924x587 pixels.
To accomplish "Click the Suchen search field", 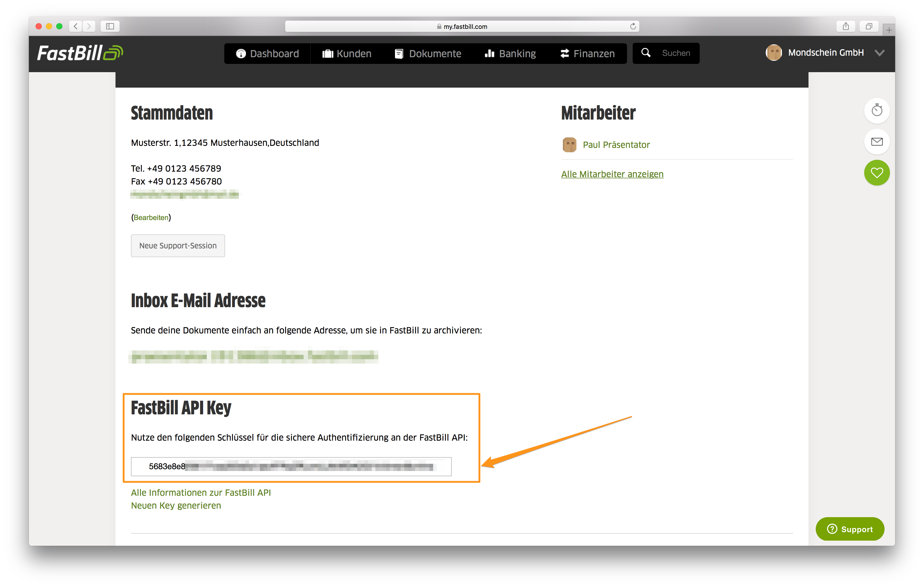I will (x=676, y=53).
